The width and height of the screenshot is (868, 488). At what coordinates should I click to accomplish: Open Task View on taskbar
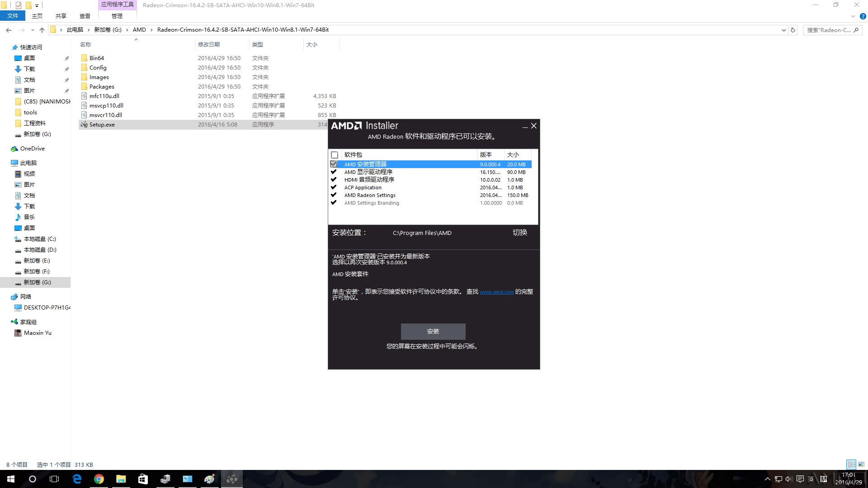(x=54, y=479)
